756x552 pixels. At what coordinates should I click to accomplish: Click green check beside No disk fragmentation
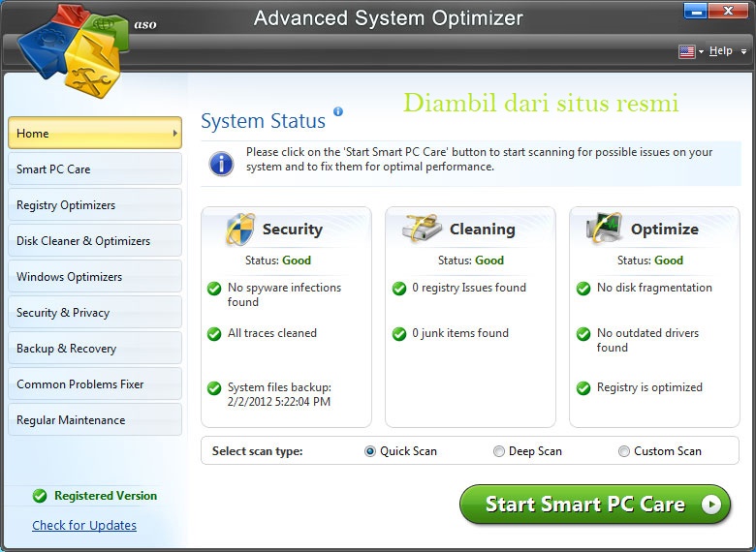pyautogui.click(x=583, y=289)
